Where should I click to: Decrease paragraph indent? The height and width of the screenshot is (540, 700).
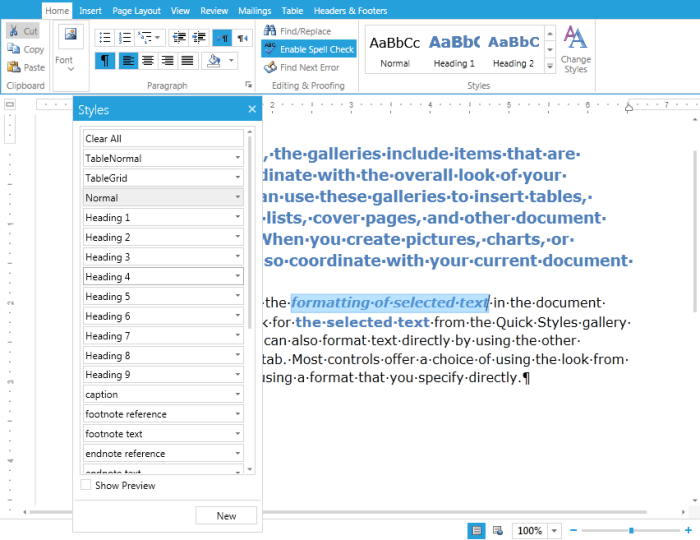(x=179, y=38)
